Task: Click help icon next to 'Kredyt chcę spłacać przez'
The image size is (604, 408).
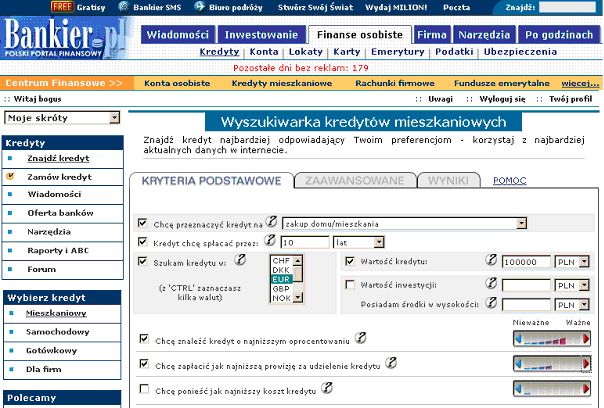Action: click(x=269, y=241)
